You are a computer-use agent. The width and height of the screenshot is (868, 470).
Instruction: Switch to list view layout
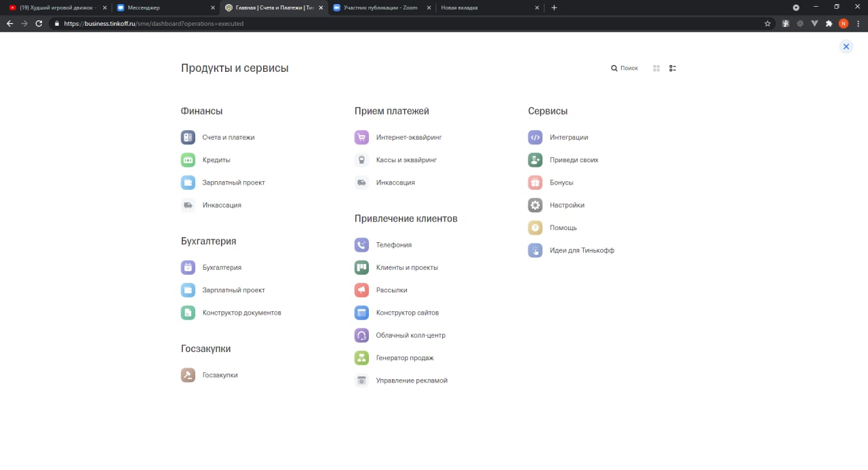point(673,68)
